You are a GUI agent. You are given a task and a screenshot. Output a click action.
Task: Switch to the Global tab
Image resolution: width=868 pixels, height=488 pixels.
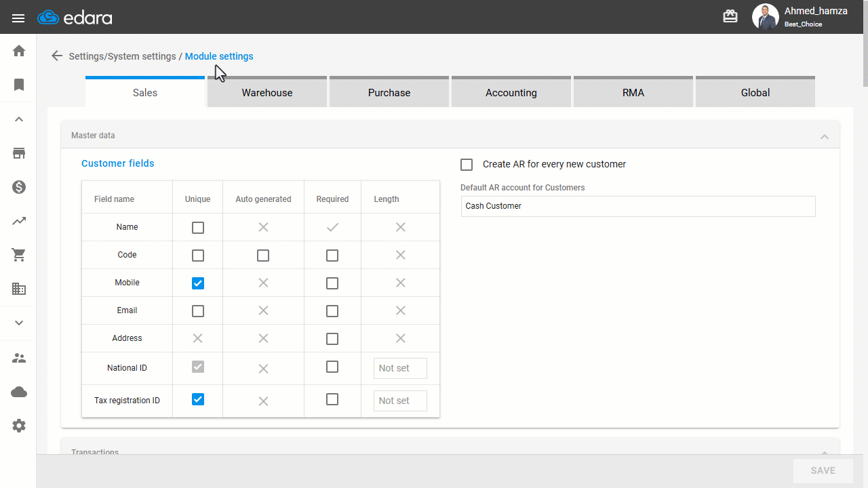tap(755, 92)
